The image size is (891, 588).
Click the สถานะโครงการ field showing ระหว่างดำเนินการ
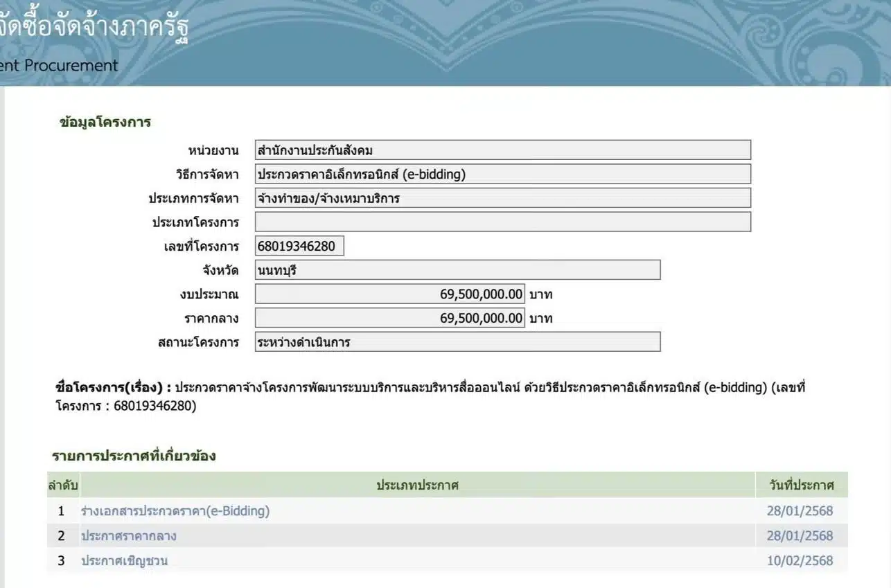(x=457, y=341)
